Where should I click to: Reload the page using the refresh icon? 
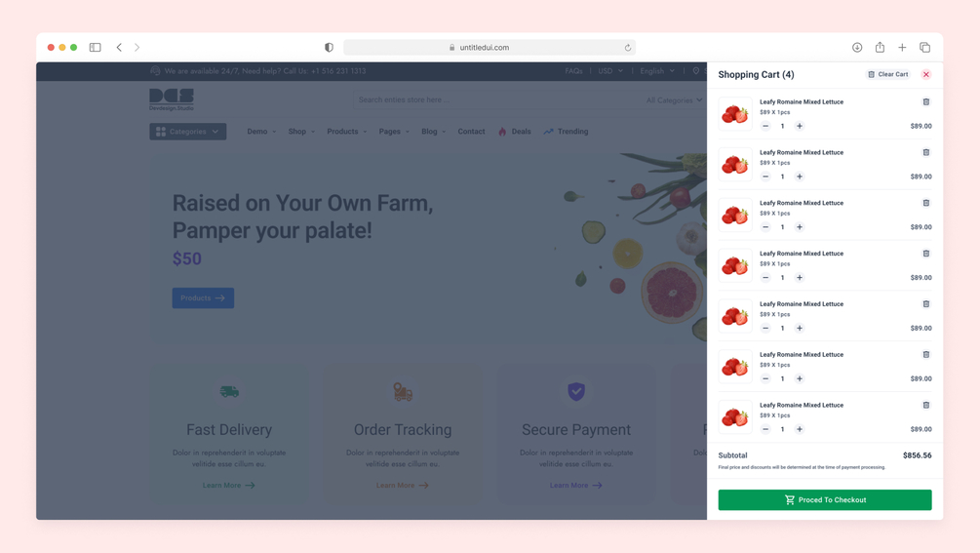[628, 48]
